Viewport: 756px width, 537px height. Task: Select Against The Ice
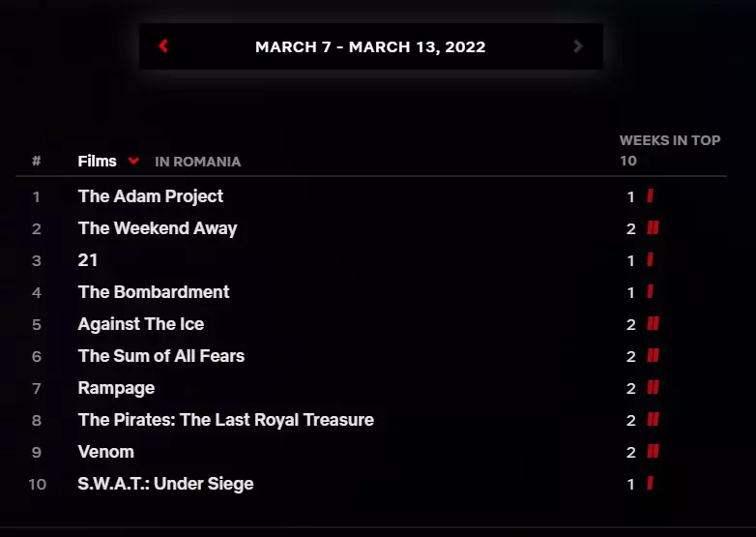point(141,324)
